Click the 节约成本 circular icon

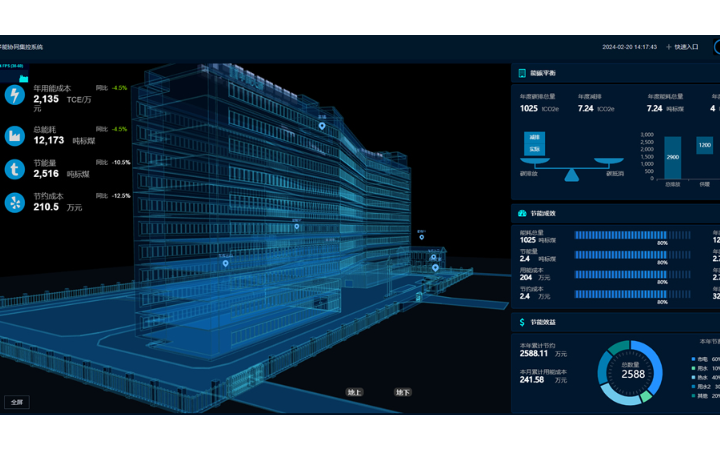[x=15, y=203]
